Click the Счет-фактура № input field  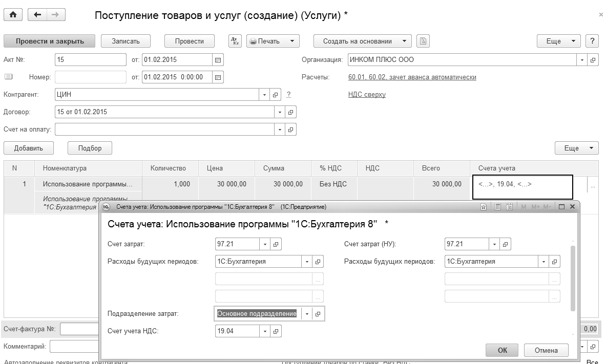pos(79,329)
